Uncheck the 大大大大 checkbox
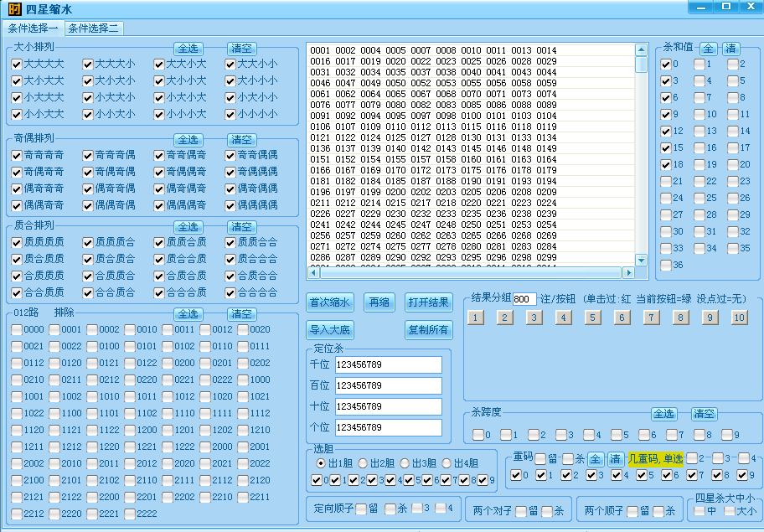 pos(17,64)
